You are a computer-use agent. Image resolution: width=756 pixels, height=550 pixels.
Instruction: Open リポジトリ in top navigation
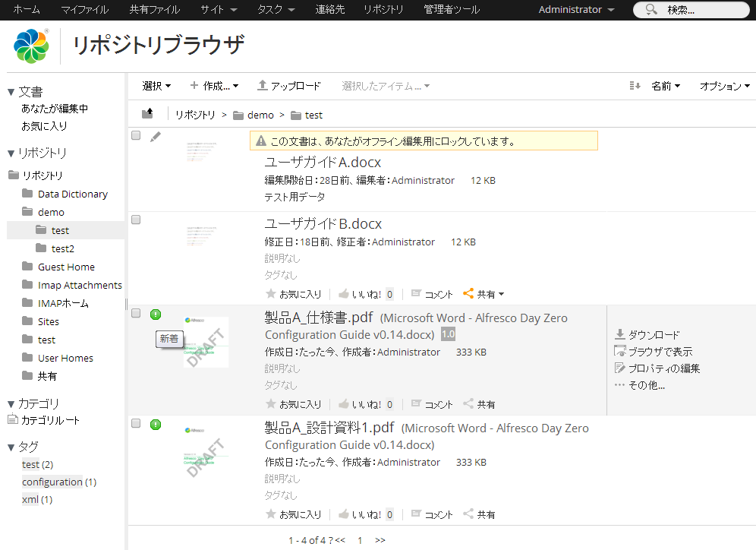coord(383,10)
